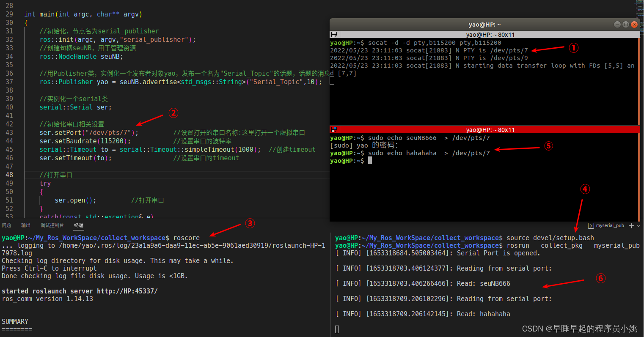The image size is (644, 337).
Task: Click the 'PTY is /dev/pts/9' output line
Action: [x=429, y=58]
